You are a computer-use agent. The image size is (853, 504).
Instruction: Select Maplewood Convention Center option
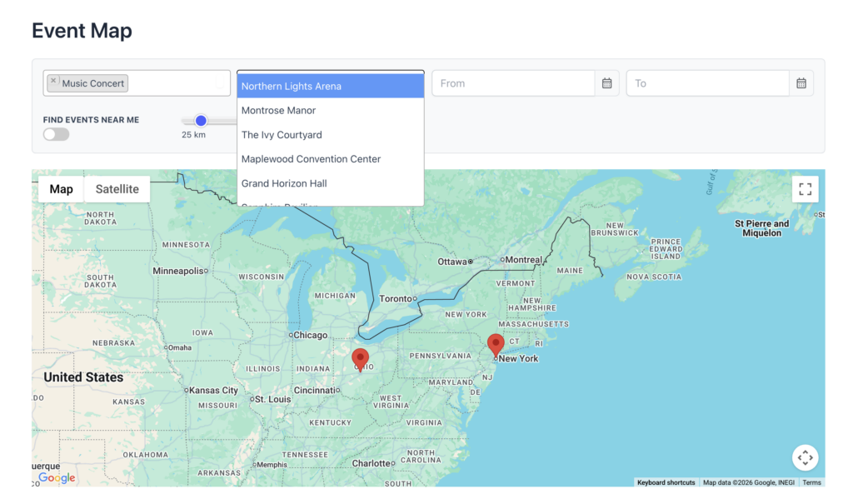(330, 159)
